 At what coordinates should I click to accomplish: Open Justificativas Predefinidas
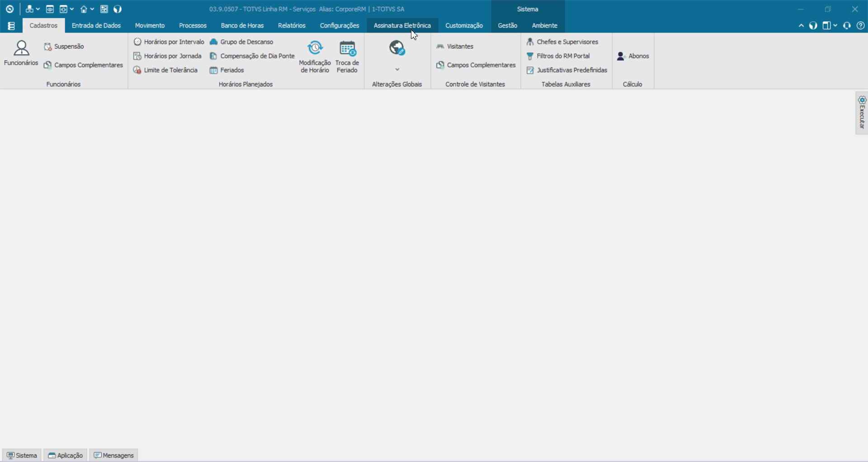[x=567, y=70]
